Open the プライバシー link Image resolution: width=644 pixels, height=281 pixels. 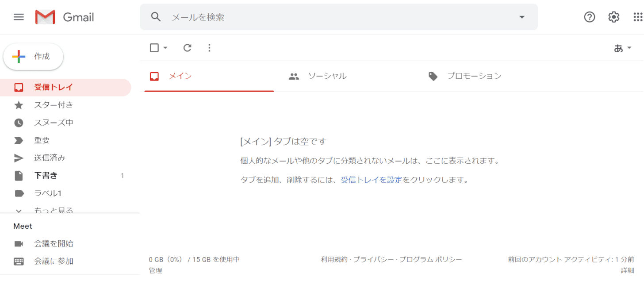click(373, 259)
